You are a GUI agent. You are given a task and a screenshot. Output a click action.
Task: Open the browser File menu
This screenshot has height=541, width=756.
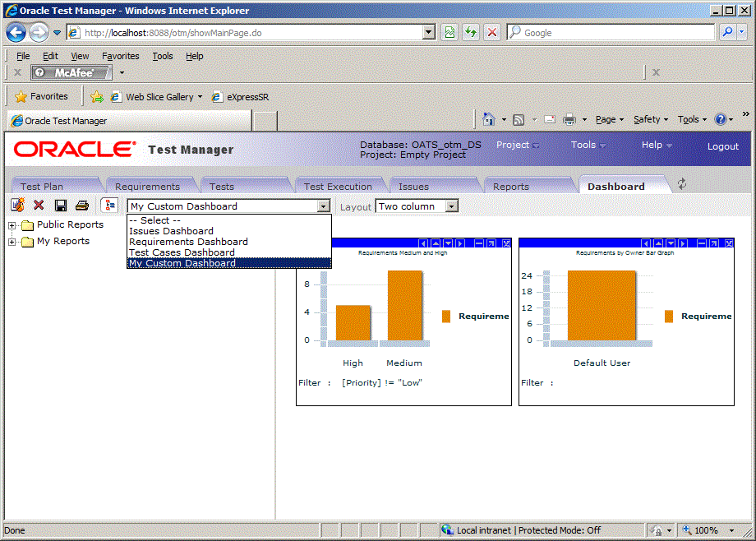[x=23, y=56]
